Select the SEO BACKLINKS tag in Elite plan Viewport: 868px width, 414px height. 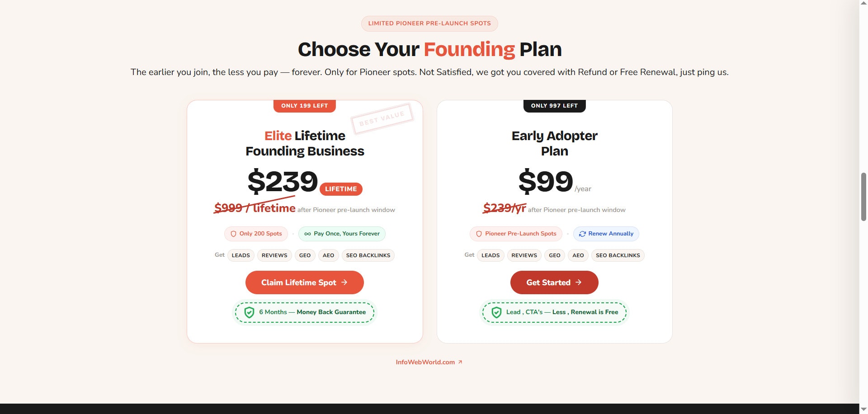tap(368, 255)
